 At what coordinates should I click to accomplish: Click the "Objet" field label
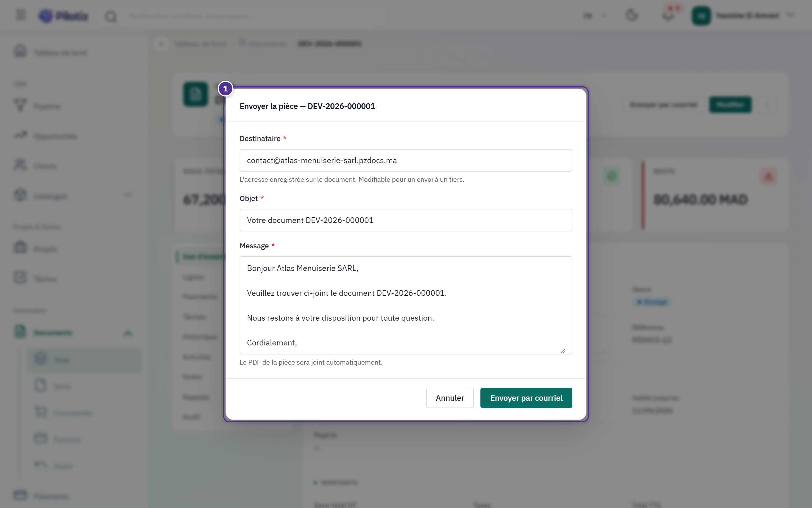coord(249,198)
